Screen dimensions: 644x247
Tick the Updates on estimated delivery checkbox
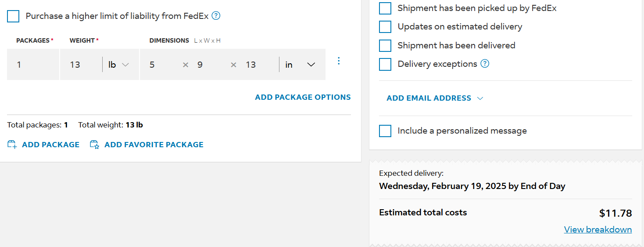tap(385, 26)
